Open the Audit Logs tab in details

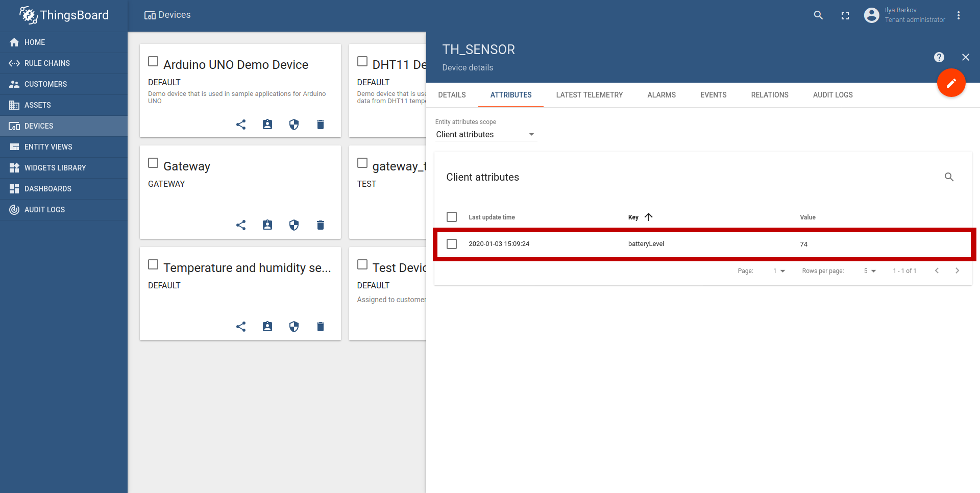[833, 95]
